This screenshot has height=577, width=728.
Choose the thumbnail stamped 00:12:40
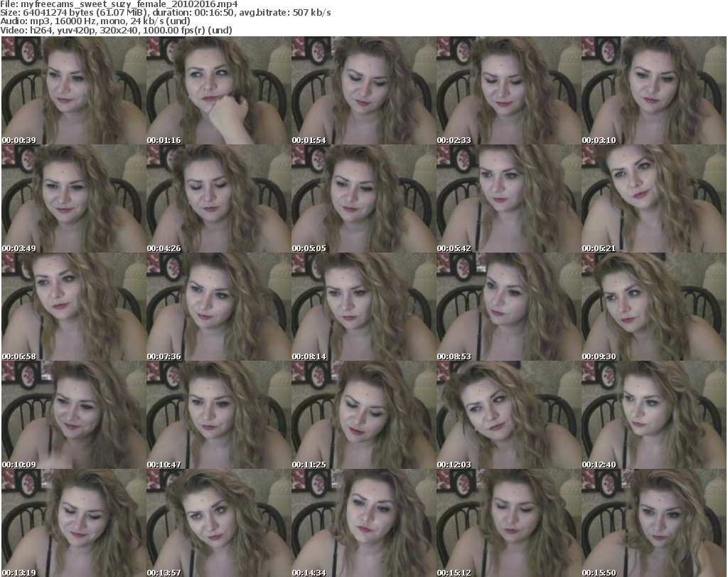point(654,415)
